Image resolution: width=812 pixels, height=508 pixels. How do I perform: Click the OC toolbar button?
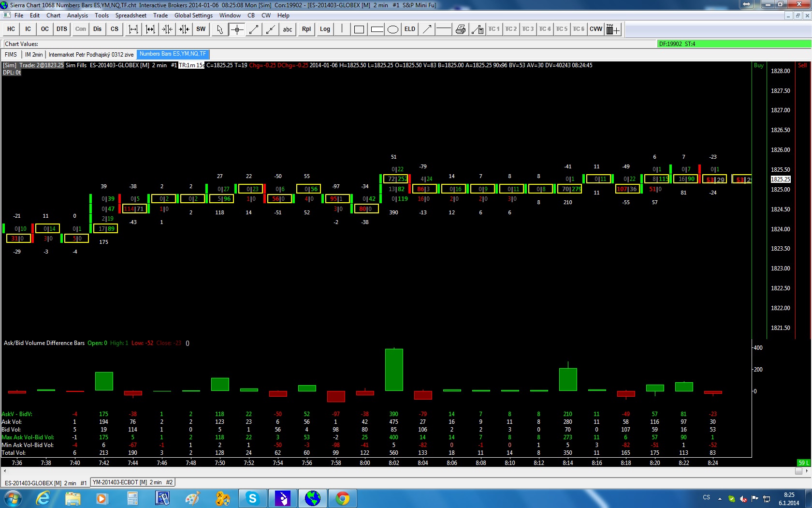[x=45, y=29]
